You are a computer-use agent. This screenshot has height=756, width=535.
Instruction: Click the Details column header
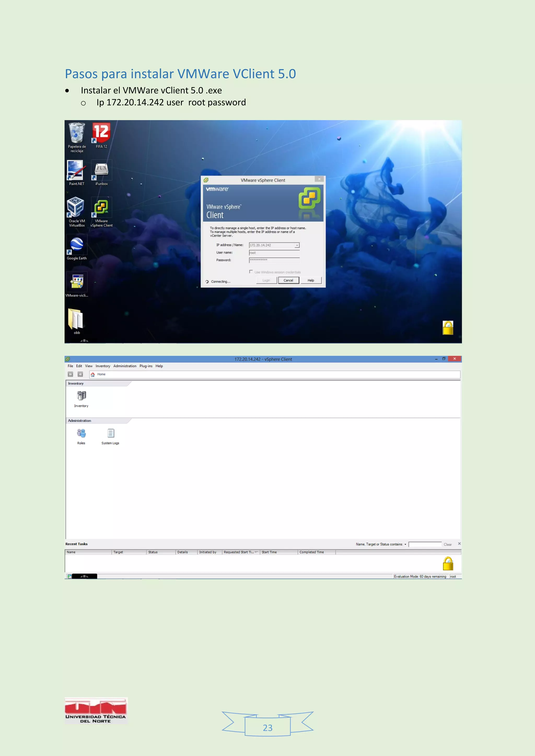coord(187,552)
